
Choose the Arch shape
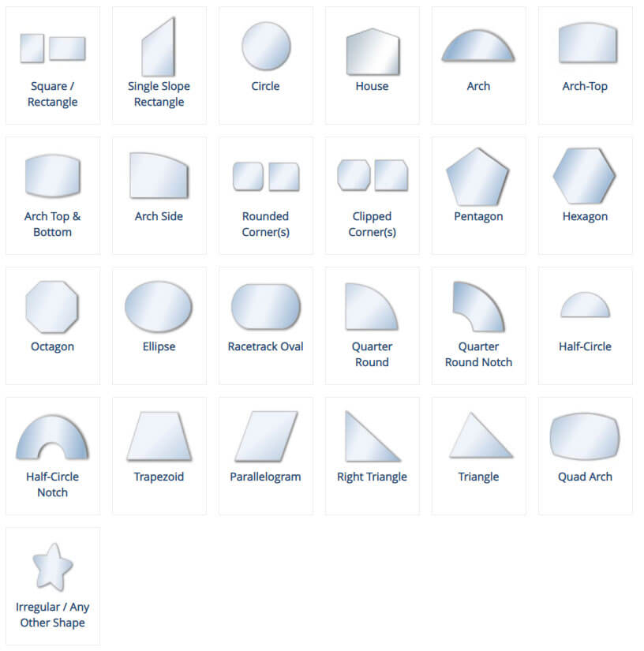coord(478,46)
